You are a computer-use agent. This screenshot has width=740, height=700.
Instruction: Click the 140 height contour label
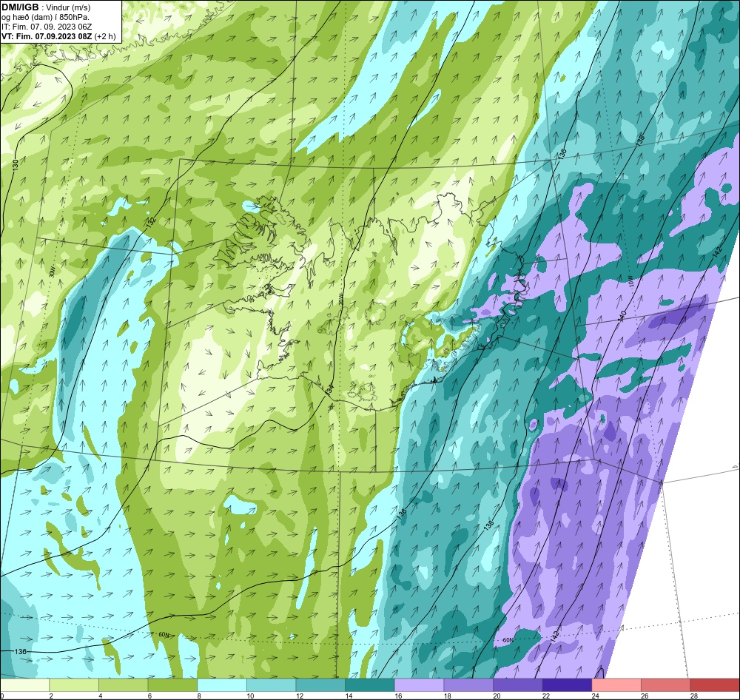click(622, 316)
